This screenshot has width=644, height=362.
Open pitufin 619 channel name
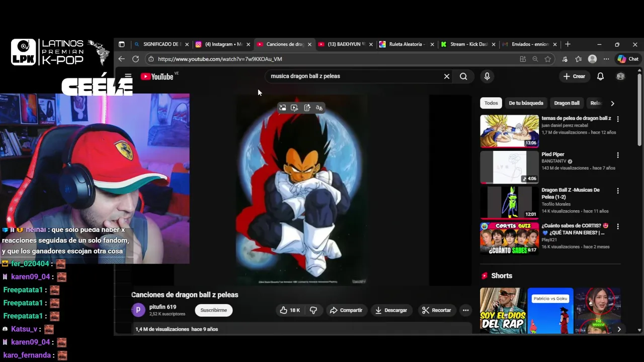click(x=163, y=307)
